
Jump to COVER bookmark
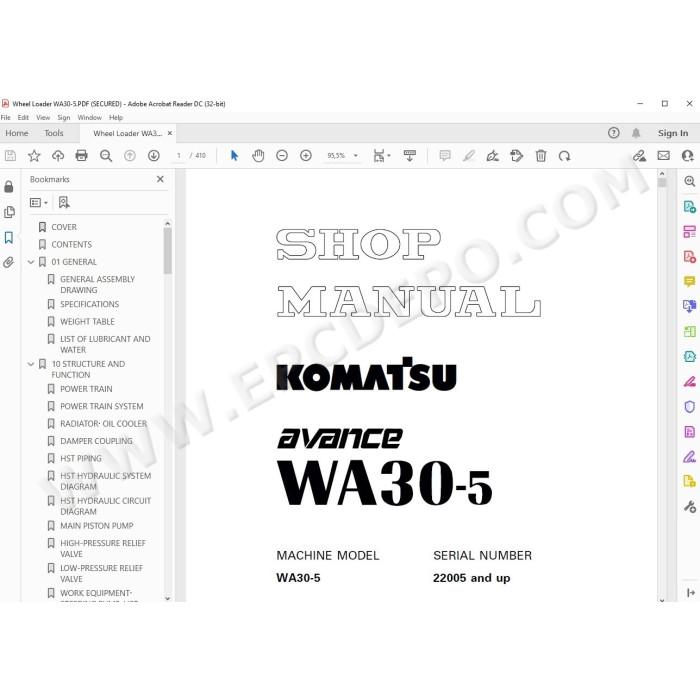tap(64, 227)
